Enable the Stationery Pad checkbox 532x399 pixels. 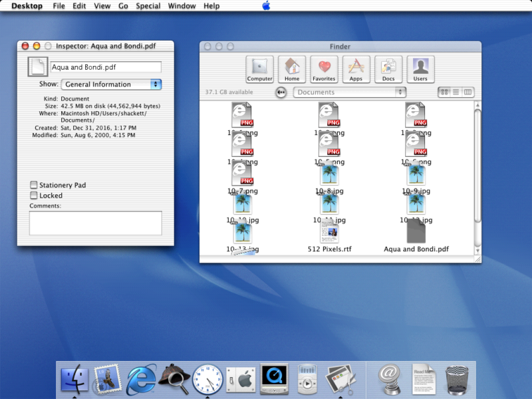33,185
